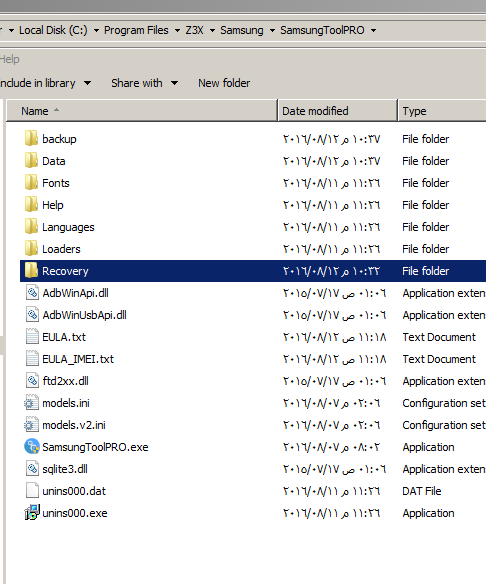Expand the Z3X breadcrumb arrow
This screenshot has height=584, width=486.
212,31
